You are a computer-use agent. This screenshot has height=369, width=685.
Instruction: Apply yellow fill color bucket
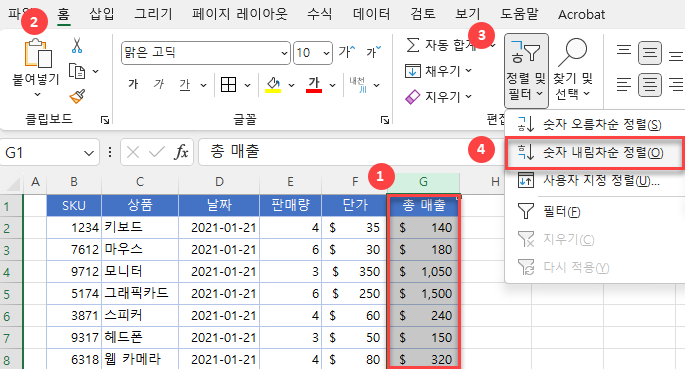coord(273,85)
